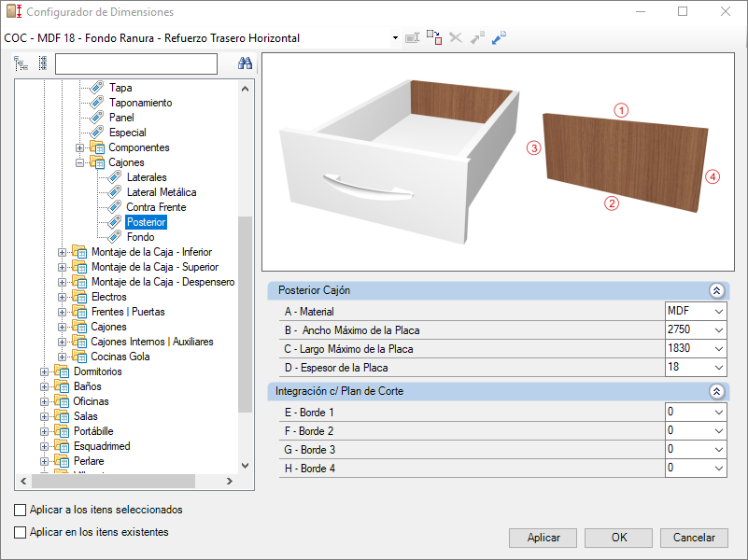Viewport: 748px width, 560px height.
Task: Click the blue export arrow toolbar icon
Action: point(499,37)
